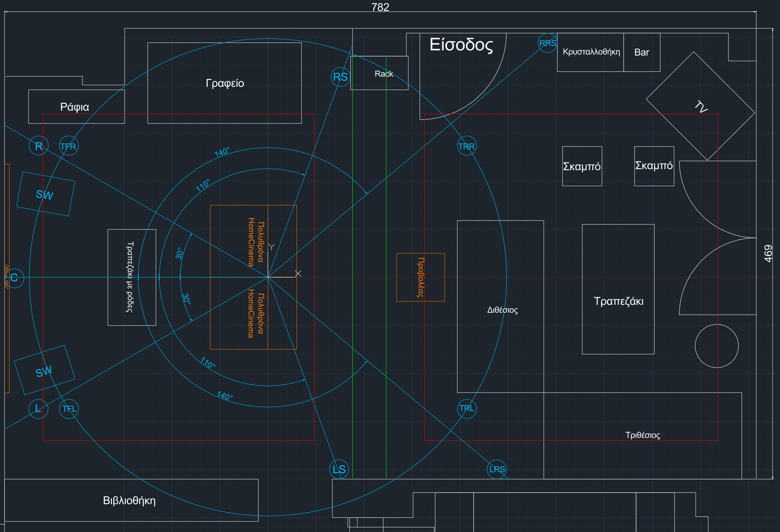Click the 782 width dimension text

(x=380, y=7)
